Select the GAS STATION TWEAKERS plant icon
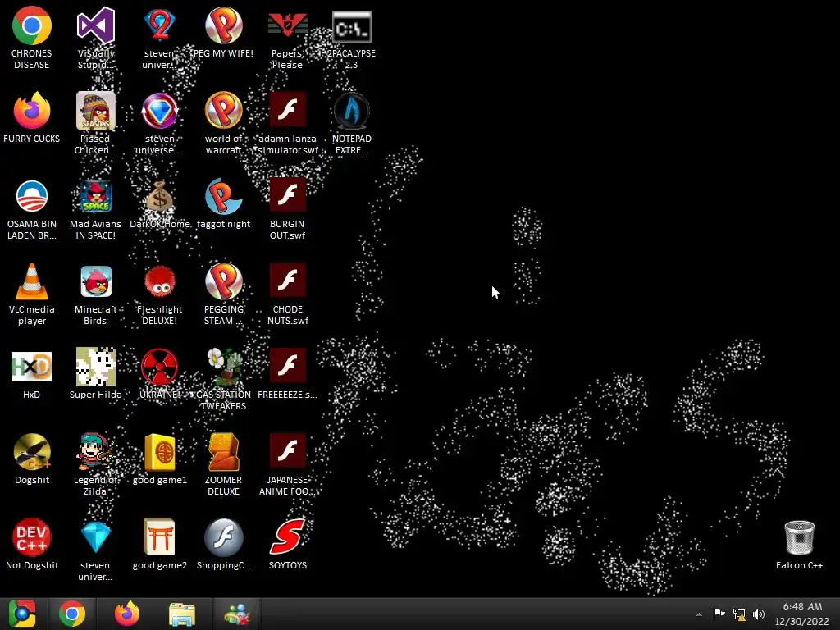Screen dimensions: 840x630 pos(224,367)
